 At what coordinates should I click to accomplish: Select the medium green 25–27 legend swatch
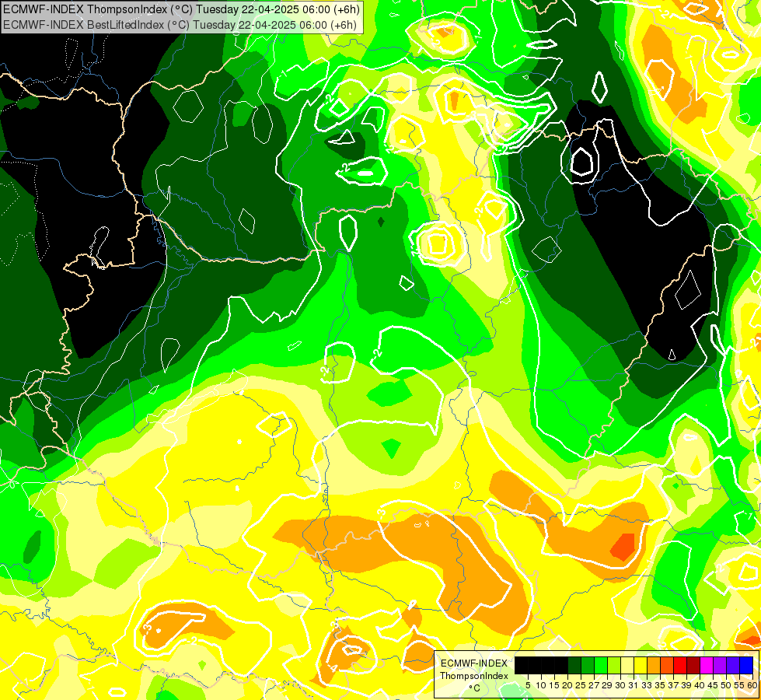click(588, 666)
